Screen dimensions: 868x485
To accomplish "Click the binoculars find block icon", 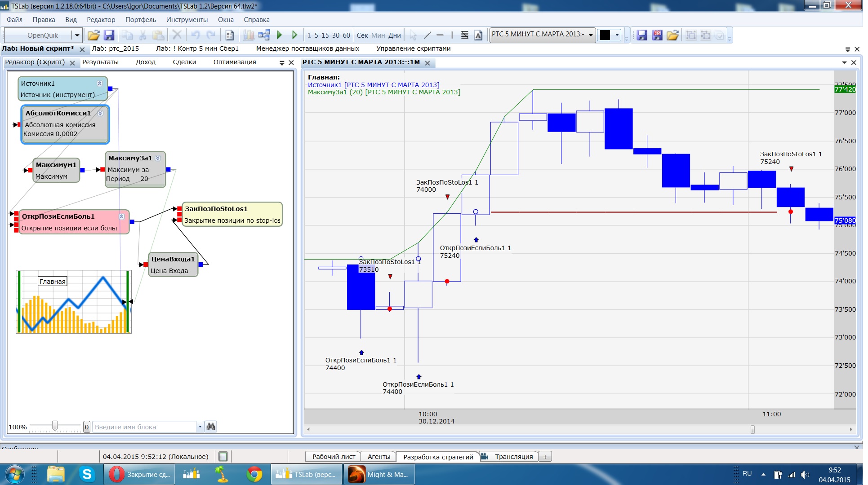I will [x=211, y=427].
